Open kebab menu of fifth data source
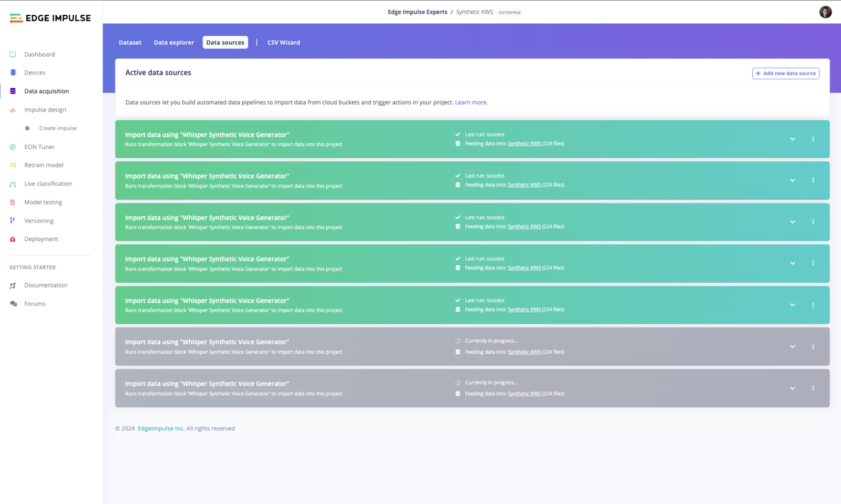 813,305
